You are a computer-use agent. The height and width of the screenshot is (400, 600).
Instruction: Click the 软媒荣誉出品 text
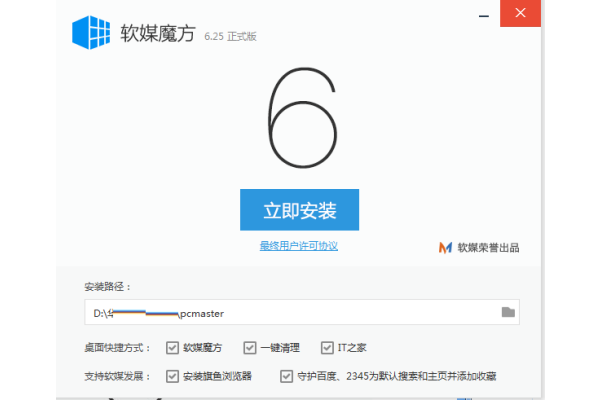click(x=488, y=248)
